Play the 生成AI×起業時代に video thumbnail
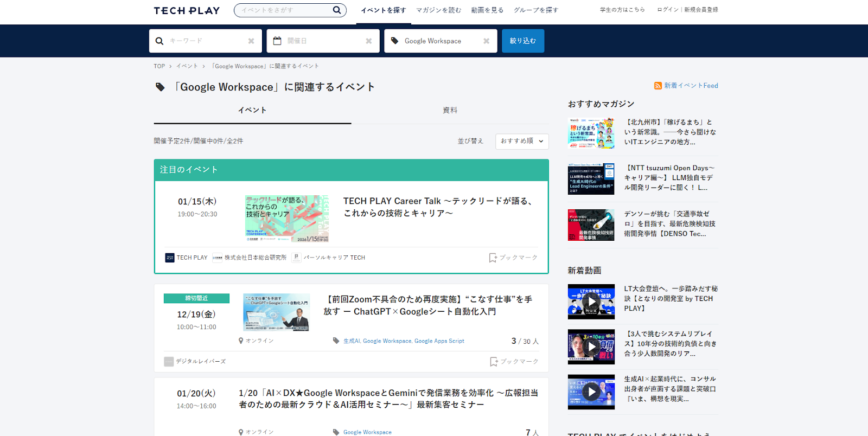 (x=591, y=392)
